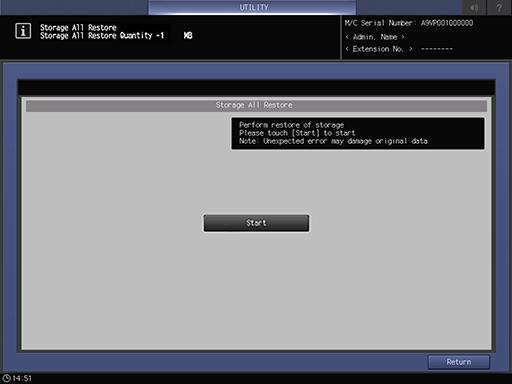This screenshot has width=512, height=384.
Task: Click the 14:51 time display
Action: pos(22,379)
